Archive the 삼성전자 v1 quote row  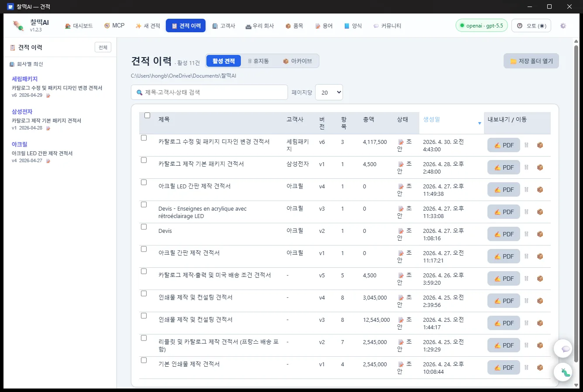point(540,167)
